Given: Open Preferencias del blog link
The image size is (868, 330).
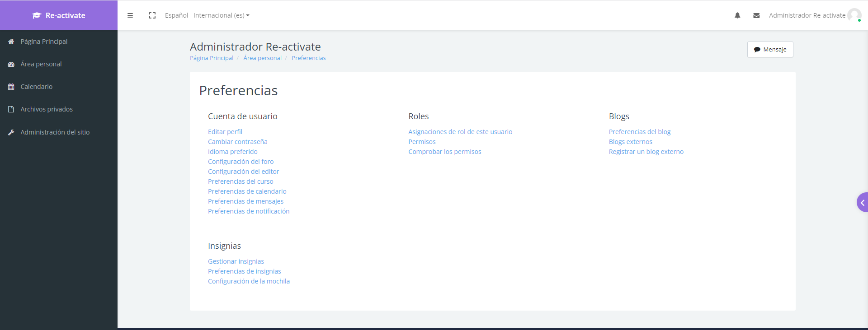Looking at the screenshot, I should tap(640, 132).
